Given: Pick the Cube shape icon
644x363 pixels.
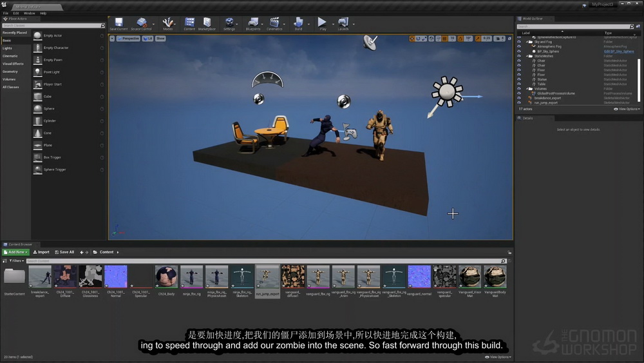Looking at the screenshot, I should (x=37, y=97).
